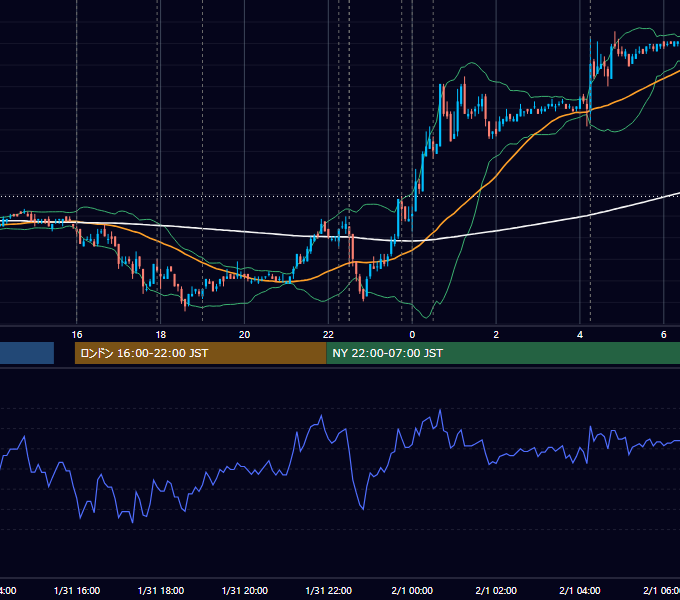Click the 22 hour label on chart axis
This screenshot has height=600, width=680.
click(328, 335)
